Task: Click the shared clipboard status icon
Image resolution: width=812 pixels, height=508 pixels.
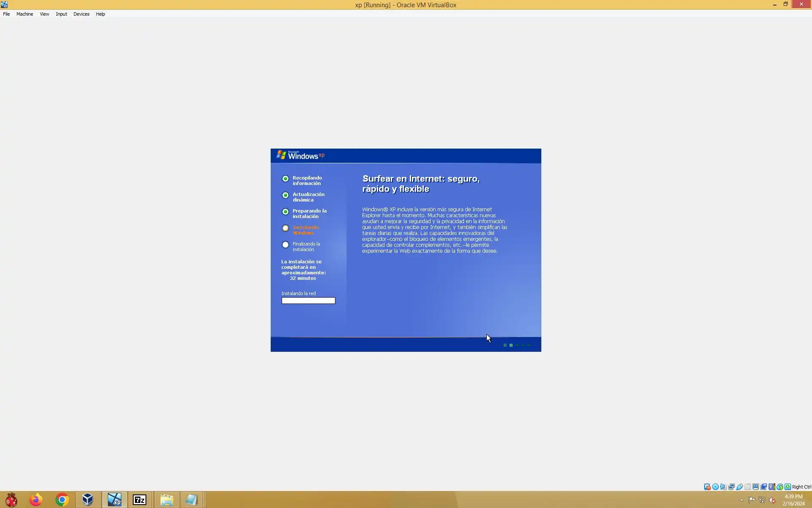Action: point(763,487)
